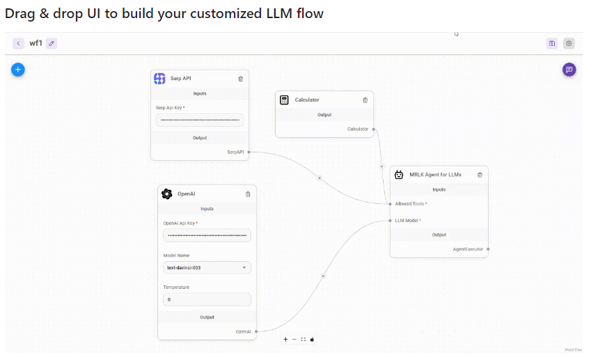This screenshot has height=364, width=591.
Task: Click the Calculator node icon
Action: point(284,100)
